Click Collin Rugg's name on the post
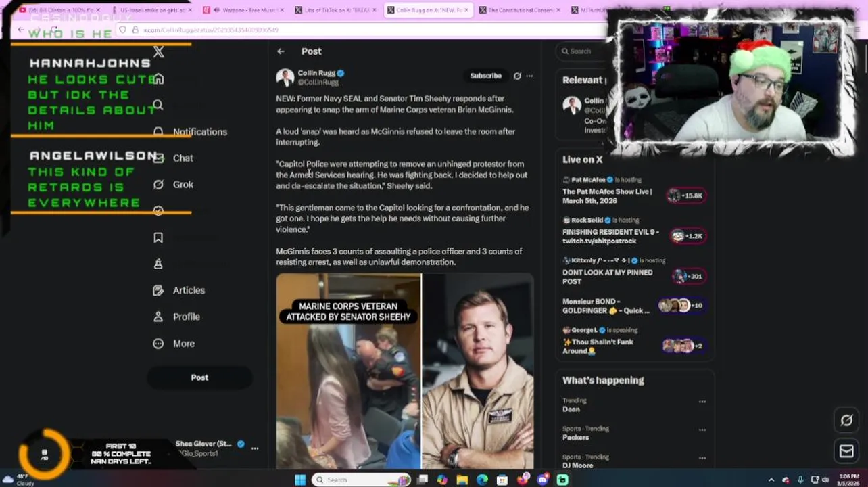868x487 pixels. [x=316, y=73]
